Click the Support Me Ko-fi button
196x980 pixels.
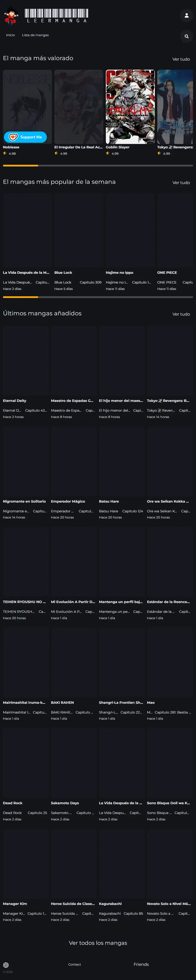click(25, 137)
